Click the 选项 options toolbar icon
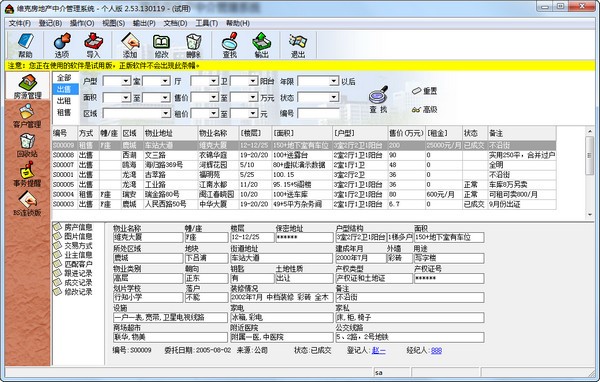 pos(62,45)
